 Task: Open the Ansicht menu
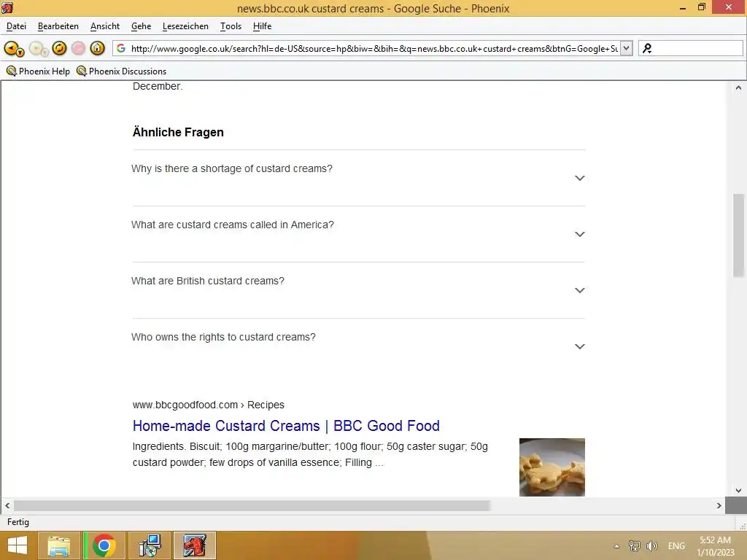105,26
